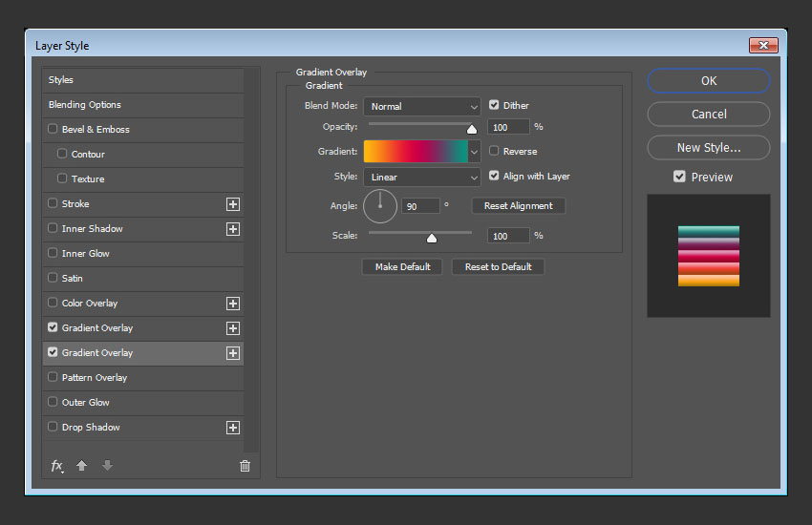
Task: Uncheck the first Gradient Overlay checkbox
Action: pos(53,326)
